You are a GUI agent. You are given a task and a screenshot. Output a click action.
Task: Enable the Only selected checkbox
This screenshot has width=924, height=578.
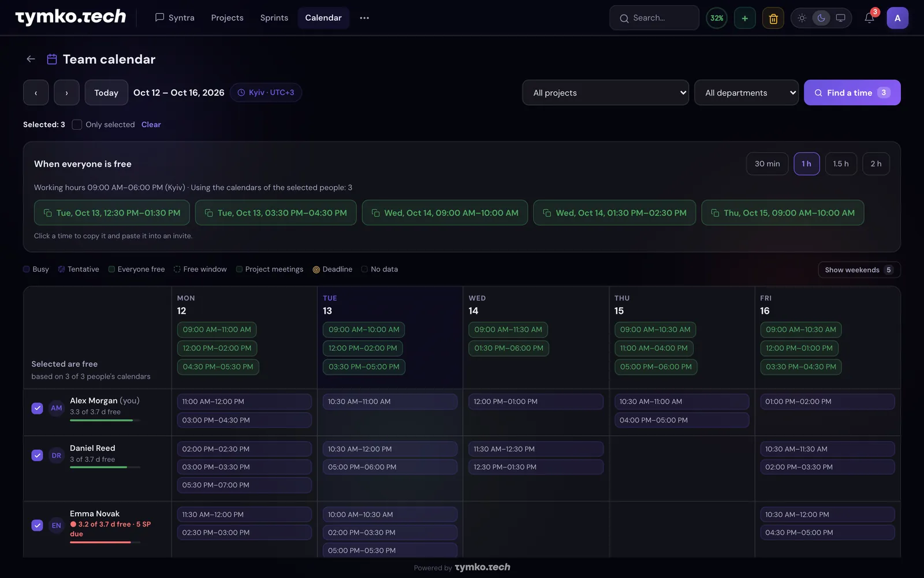[x=77, y=125]
